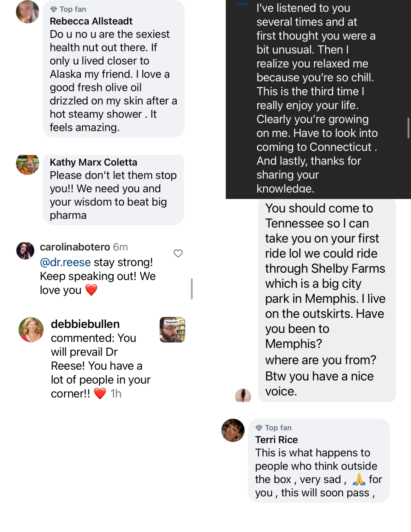Click Terri Rice's avatar photo

point(233,430)
